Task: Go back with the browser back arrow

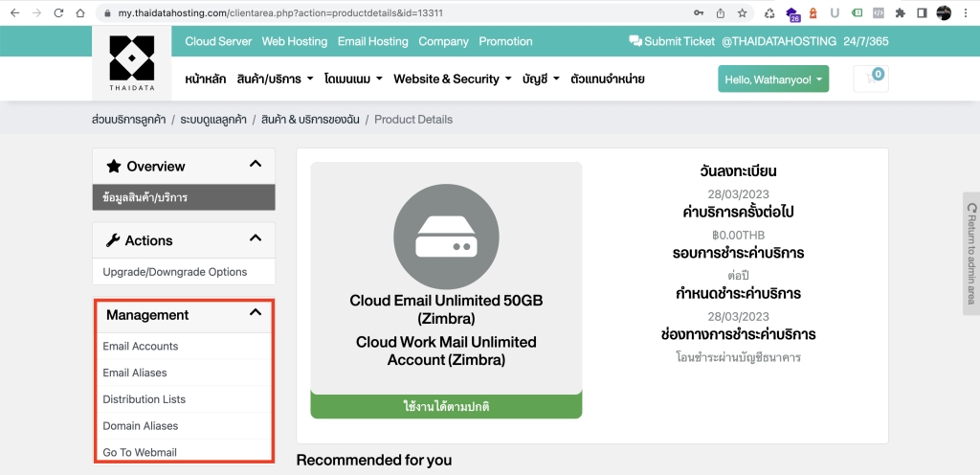Action: point(13,13)
